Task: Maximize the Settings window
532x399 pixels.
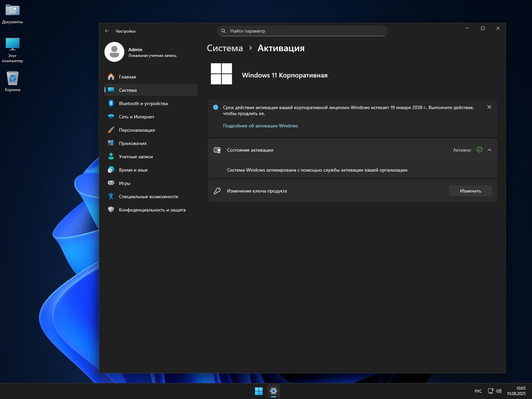Action: point(483,28)
